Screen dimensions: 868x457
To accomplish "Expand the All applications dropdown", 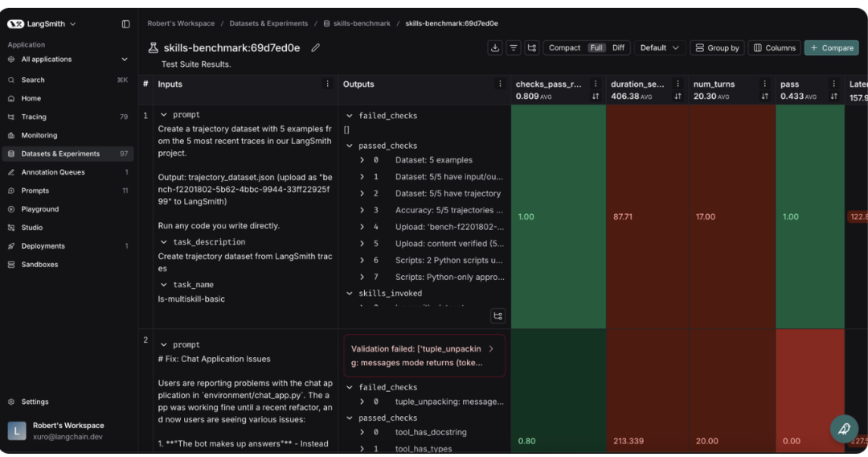I will pos(124,60).
